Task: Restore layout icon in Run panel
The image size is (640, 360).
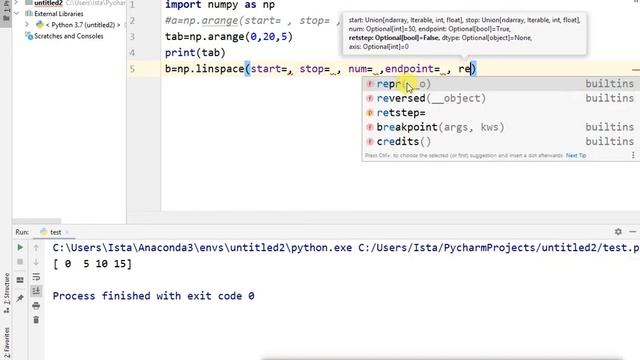Action: [x=20, y=280]
